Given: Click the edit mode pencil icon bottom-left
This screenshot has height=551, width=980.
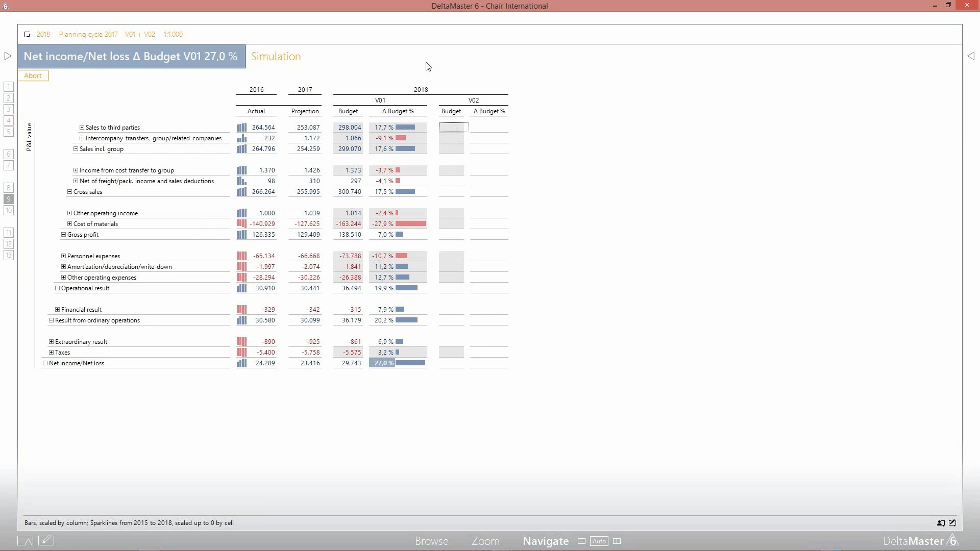Looking at the screenshot, I should (46, 540).
